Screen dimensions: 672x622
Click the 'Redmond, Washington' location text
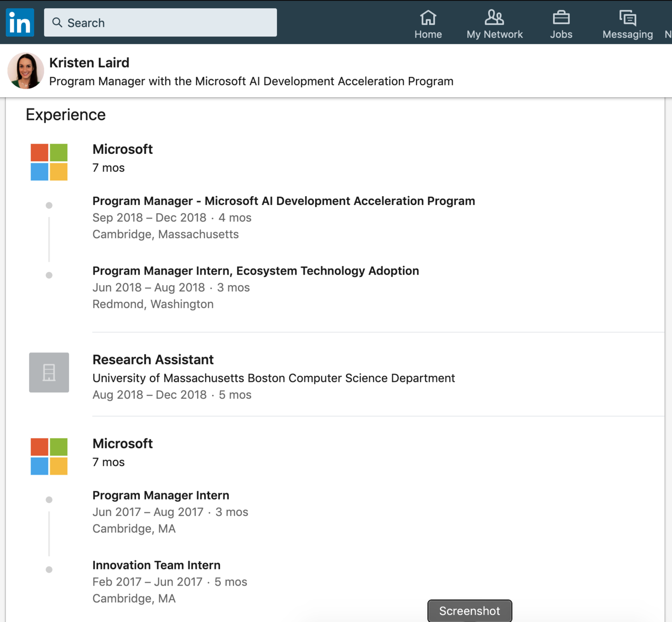[x=153, y=304]
